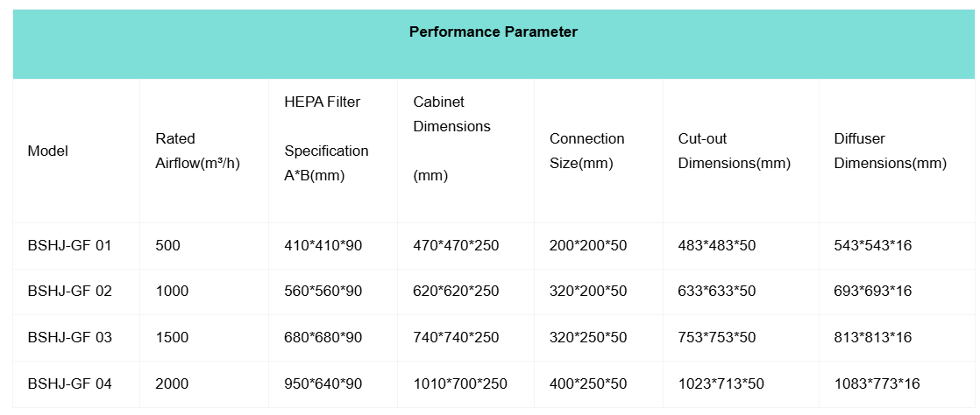Select the Cut-out Dimensions(mm) header
Image resolution: width=980 pixels, height=415 pixels.
coord(734,151)
